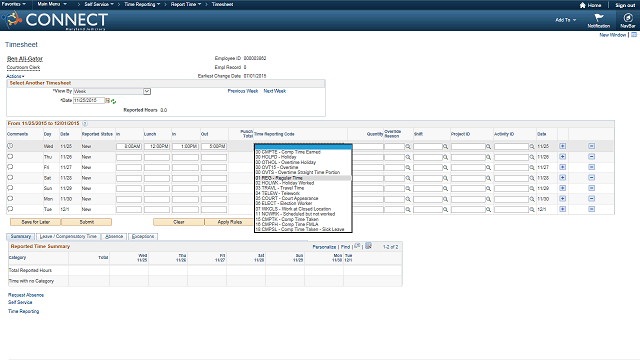640x360 pixels.
Task: Open the help icon beside date range heading
Action: 85,123
